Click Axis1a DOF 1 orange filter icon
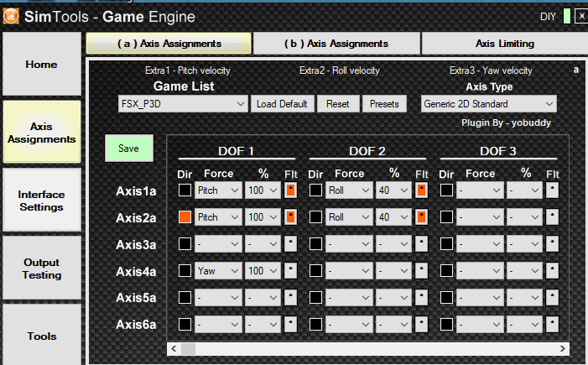Viewport: 588px width, 365px height. (290, 190)
